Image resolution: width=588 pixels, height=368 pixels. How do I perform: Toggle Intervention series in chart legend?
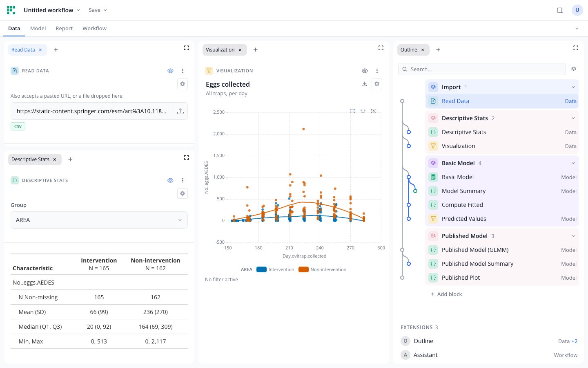[x=275, y=269]
